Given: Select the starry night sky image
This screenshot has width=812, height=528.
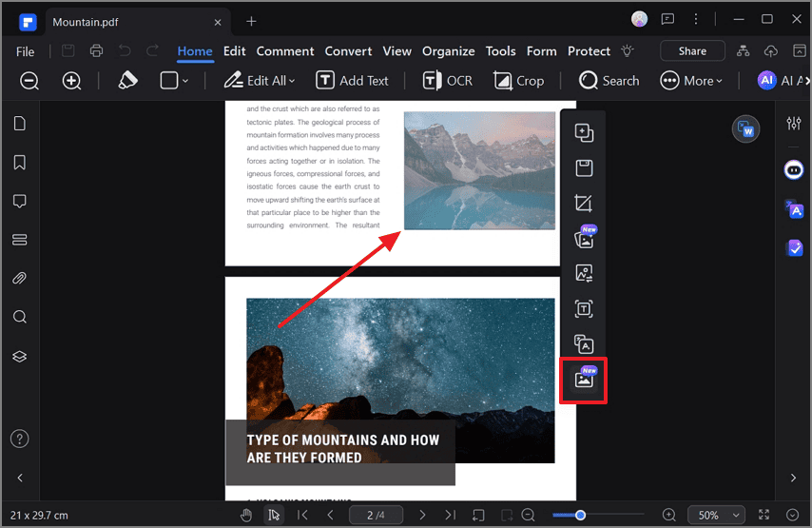Looking at the screenshot, I should pyautogui.click(x=400, y=381).
